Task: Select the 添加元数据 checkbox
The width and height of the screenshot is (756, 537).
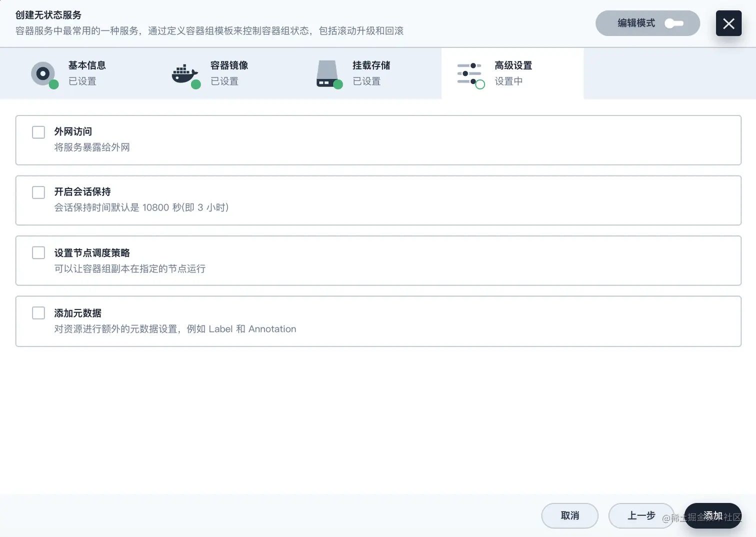Action: tap(38, 313)
